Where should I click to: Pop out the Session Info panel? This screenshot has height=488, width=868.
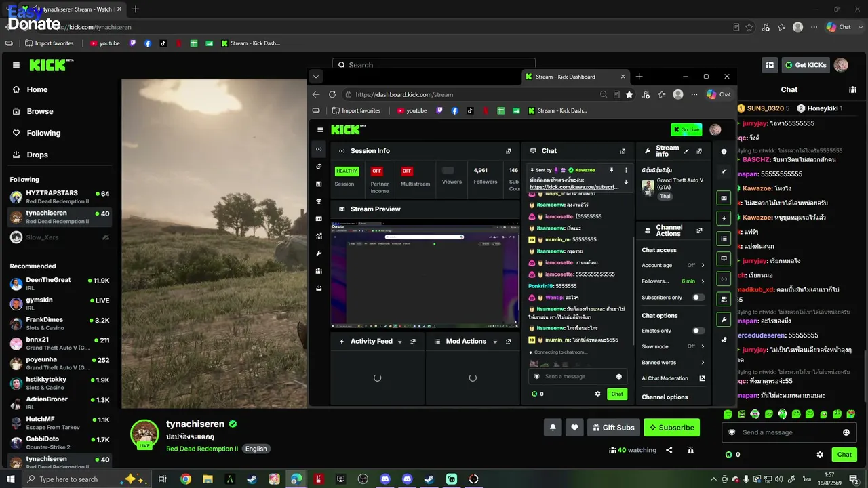pyautogui.click(x=508, y=151)
